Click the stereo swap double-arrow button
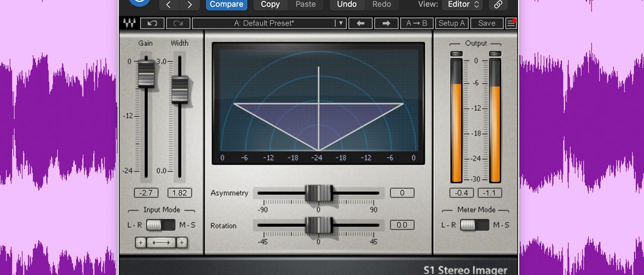Image resolution: width=644 pixels, height=275 pixels. (x=161, y=243)
